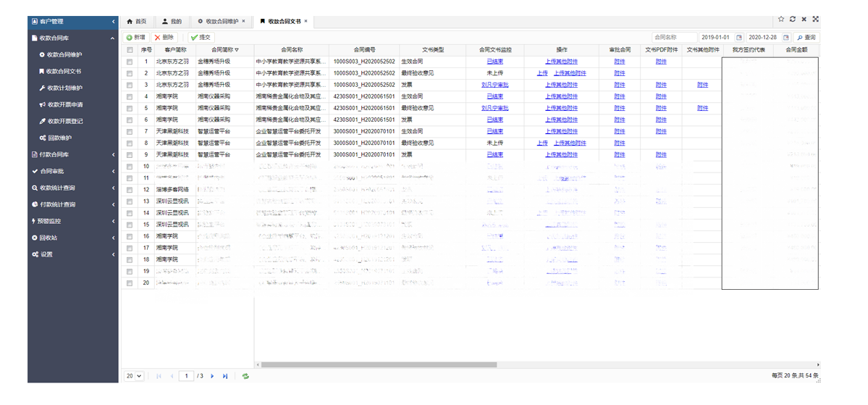The width and height of the screenshot is (868, 405).
Task: Tick the checkbox for row 16
Action: (x=130, y=236)
